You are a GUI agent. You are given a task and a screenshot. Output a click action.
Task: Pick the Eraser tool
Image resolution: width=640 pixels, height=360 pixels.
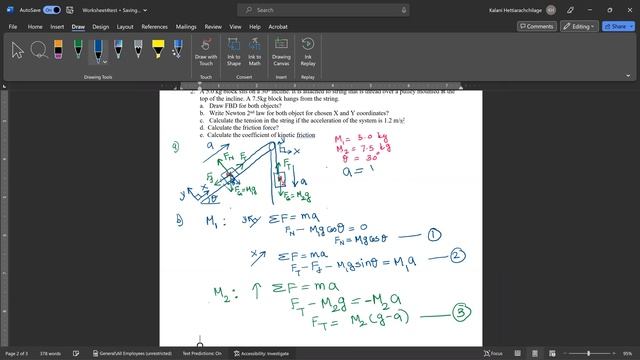58,50
